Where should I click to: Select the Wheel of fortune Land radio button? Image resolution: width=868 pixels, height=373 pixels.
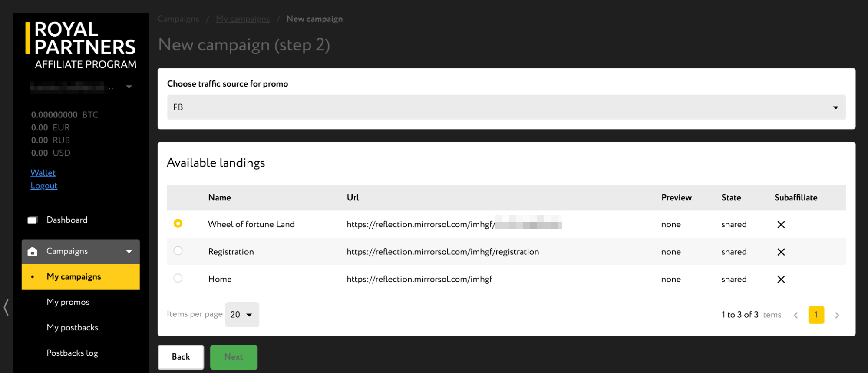(x=178, y=223)
